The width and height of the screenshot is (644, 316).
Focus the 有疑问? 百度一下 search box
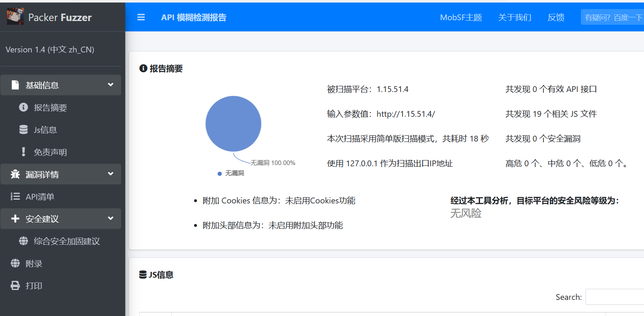(612, 17)
